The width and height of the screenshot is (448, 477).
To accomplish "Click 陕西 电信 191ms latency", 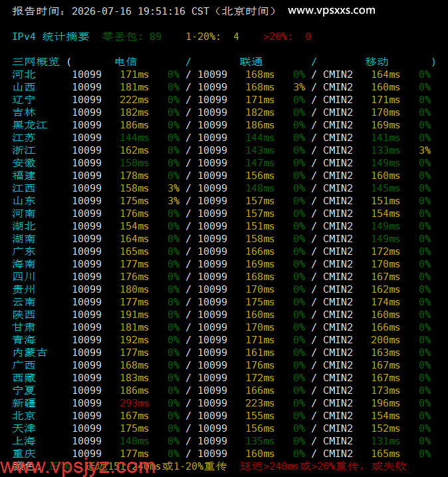I will 134,315.
